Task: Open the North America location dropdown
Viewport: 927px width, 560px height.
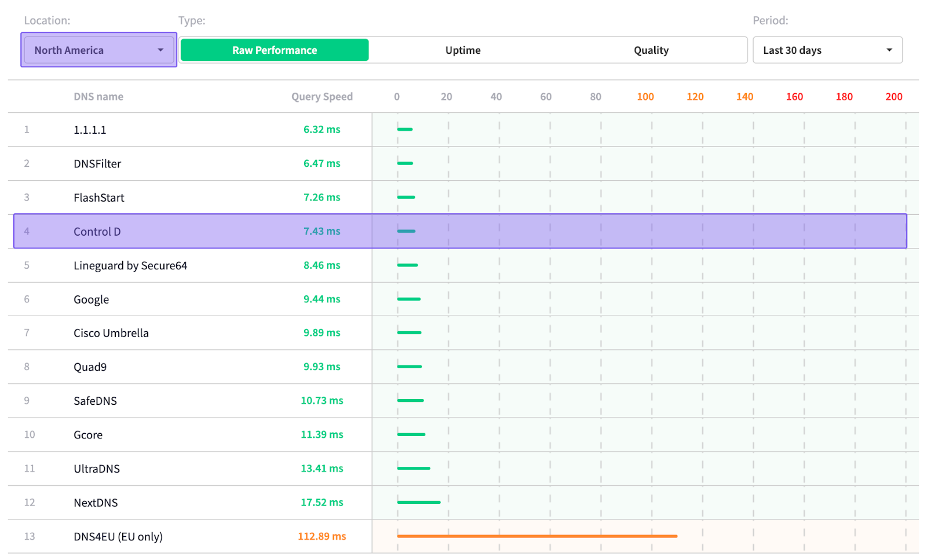Action: [x=98, y=50]
